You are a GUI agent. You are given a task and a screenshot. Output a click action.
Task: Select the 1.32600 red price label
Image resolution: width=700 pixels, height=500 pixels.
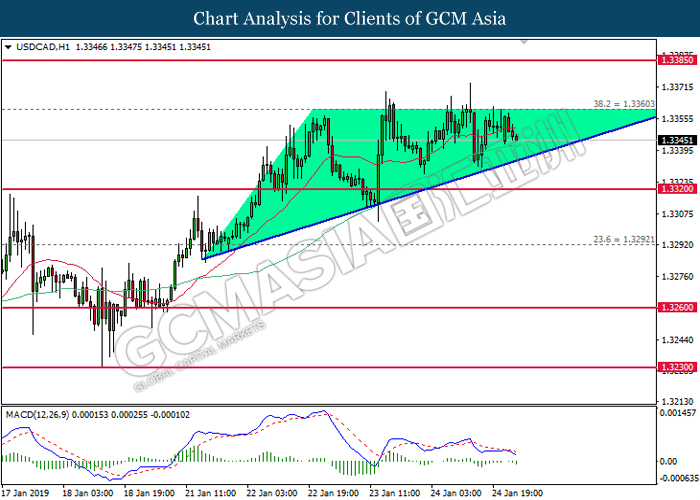coord(677,307)
